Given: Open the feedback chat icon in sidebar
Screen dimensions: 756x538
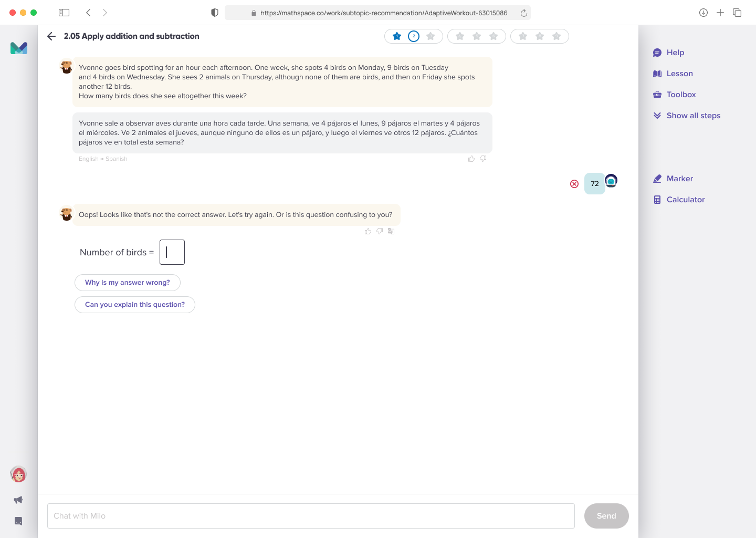Looking at the screenshot, I should pos(18,521).
